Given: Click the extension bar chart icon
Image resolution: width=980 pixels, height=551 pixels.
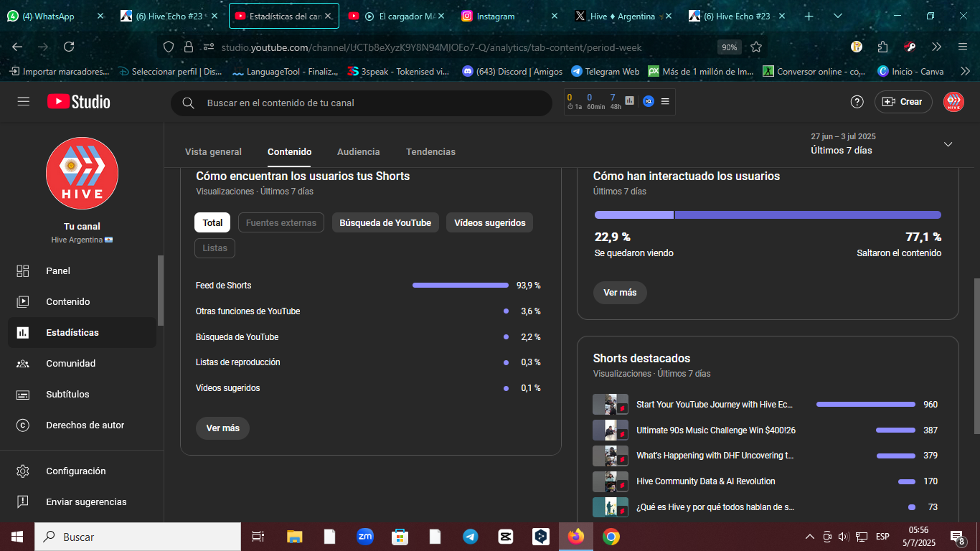Looking at the screenshot, I should pos(630,101).
